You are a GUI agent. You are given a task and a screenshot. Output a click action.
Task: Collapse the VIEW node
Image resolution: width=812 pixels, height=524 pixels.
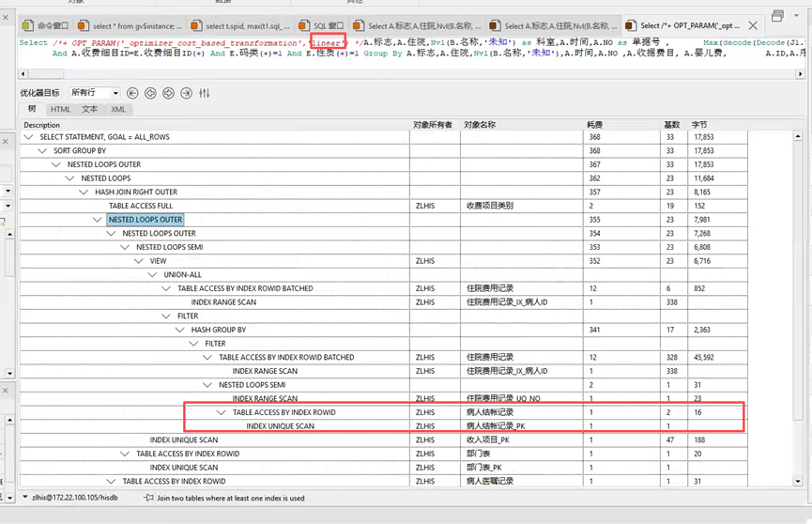[x=138, y=261]
